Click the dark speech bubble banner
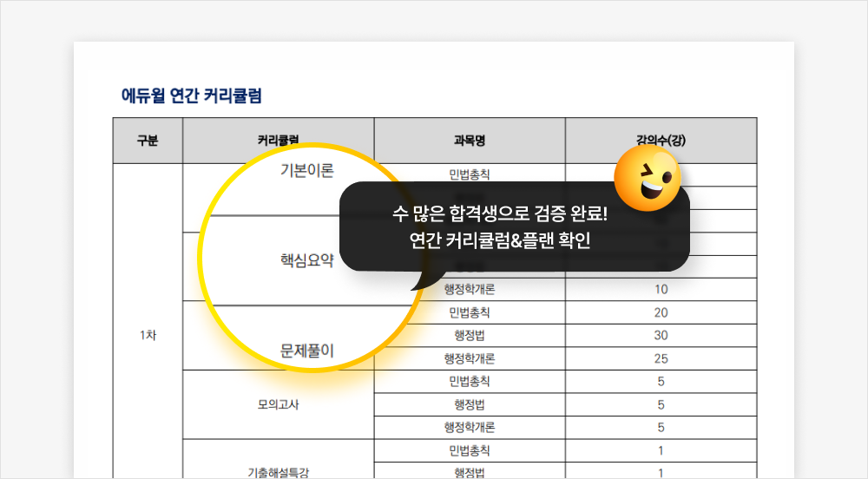868x479 pixels. pyautogui.click(x=514, y=226)
